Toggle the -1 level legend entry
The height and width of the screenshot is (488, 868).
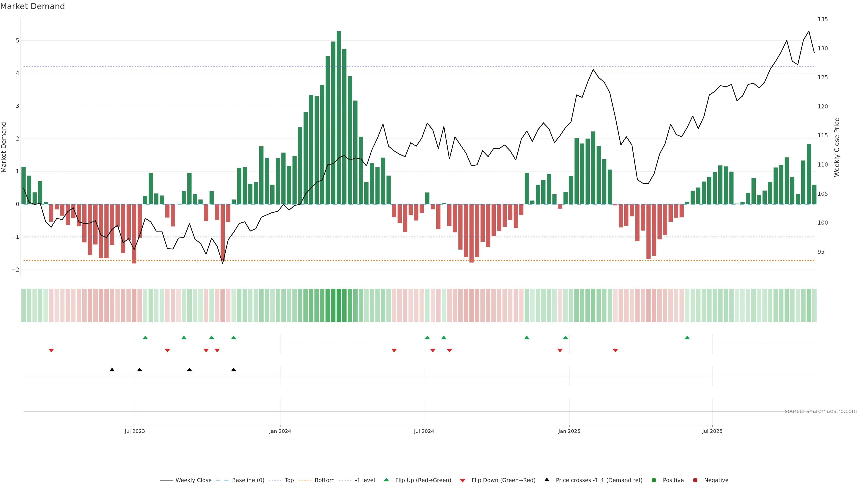(365, 480)
